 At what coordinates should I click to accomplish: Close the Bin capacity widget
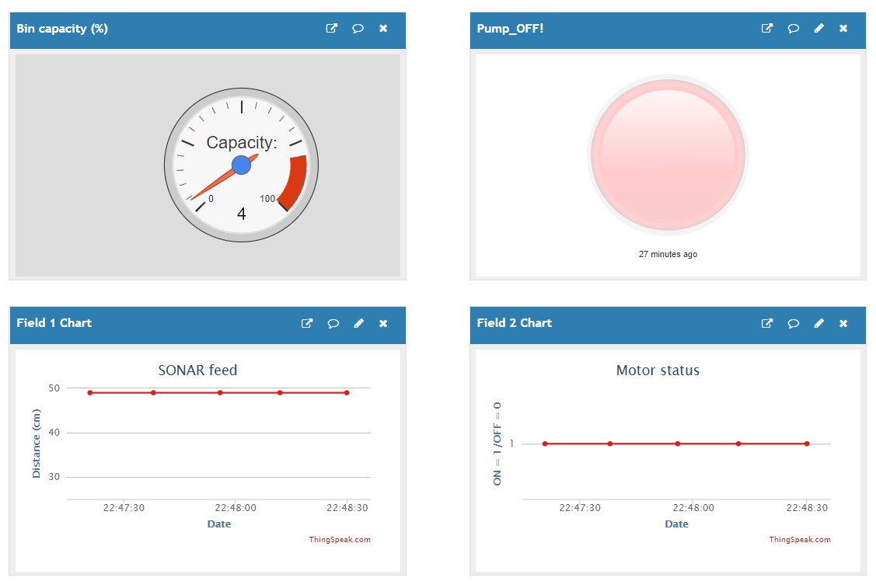point(383,29)
